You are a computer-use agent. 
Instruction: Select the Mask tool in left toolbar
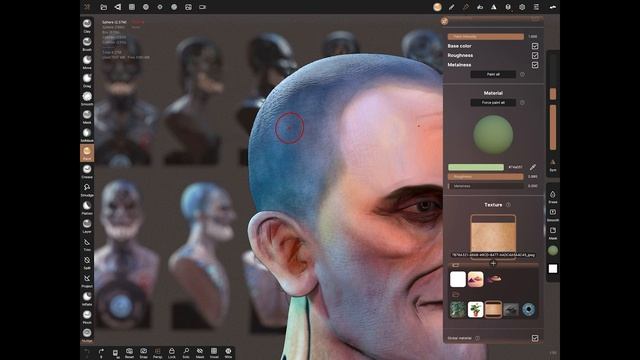point(87,116)
